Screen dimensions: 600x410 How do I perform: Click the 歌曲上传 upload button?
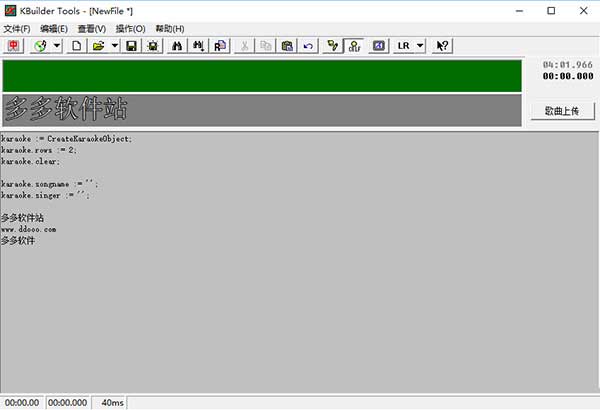tap(562, 111)
